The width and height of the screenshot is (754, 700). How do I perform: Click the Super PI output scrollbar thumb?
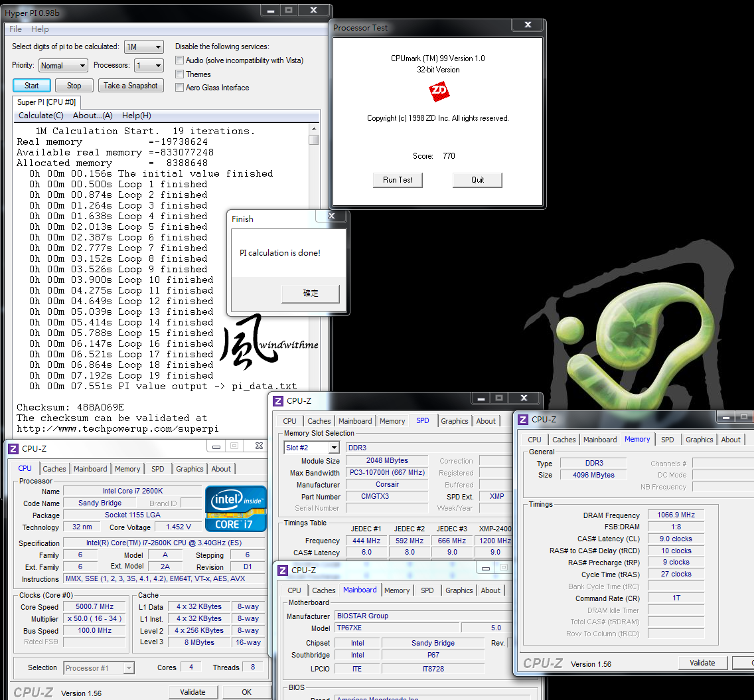click(x=314, y=139)
